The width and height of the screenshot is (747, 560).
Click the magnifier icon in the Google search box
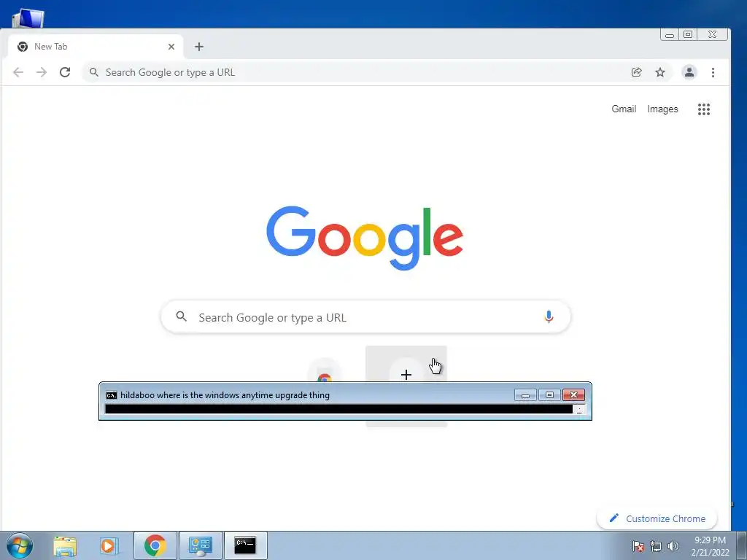[181, 316]
